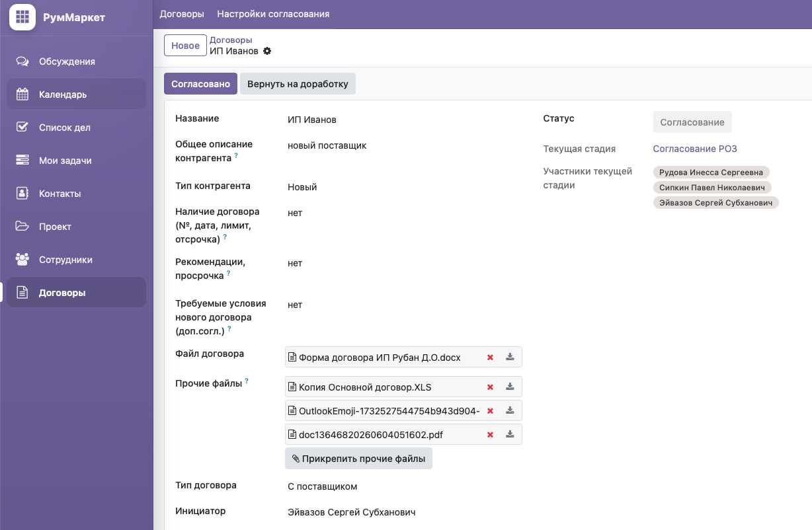Image resolution: width=812 pixels, height=530 pixels.
Task: Show help tooltip for Общее описание контрагента
Action: 236,156
